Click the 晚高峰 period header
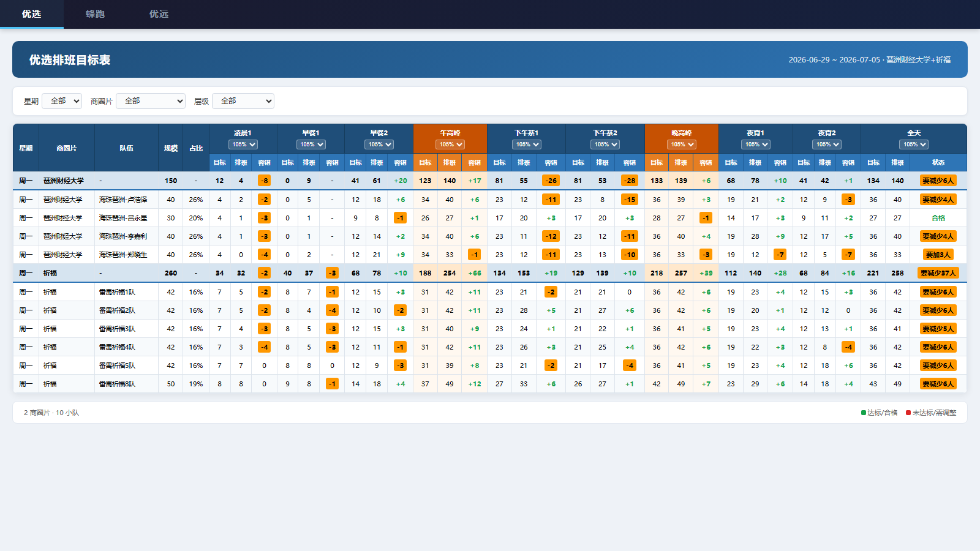This screenshot has width=980, height=551. (x=682, y=133)
